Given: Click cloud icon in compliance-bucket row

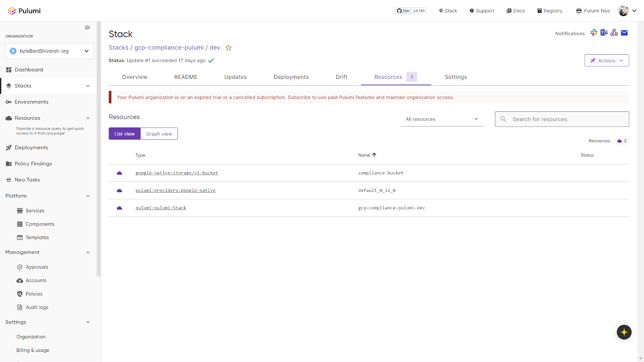Looking at the screenshot, I should (120, 173).
